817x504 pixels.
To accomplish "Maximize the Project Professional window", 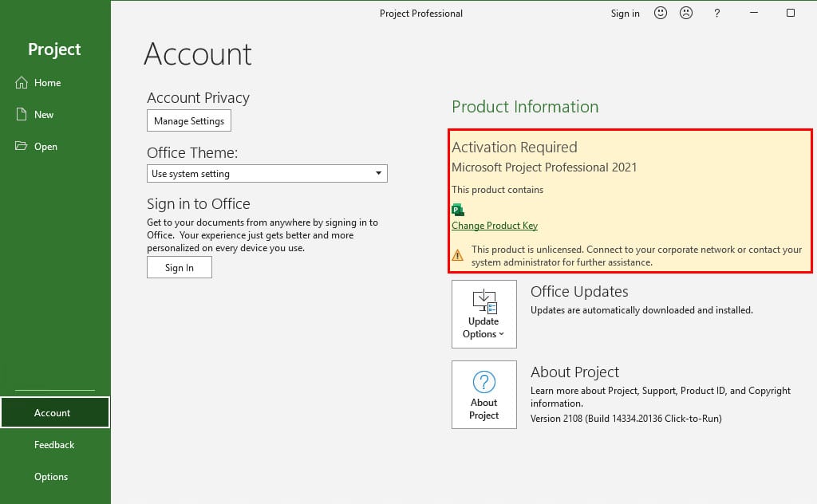I will tap(791, 13).
